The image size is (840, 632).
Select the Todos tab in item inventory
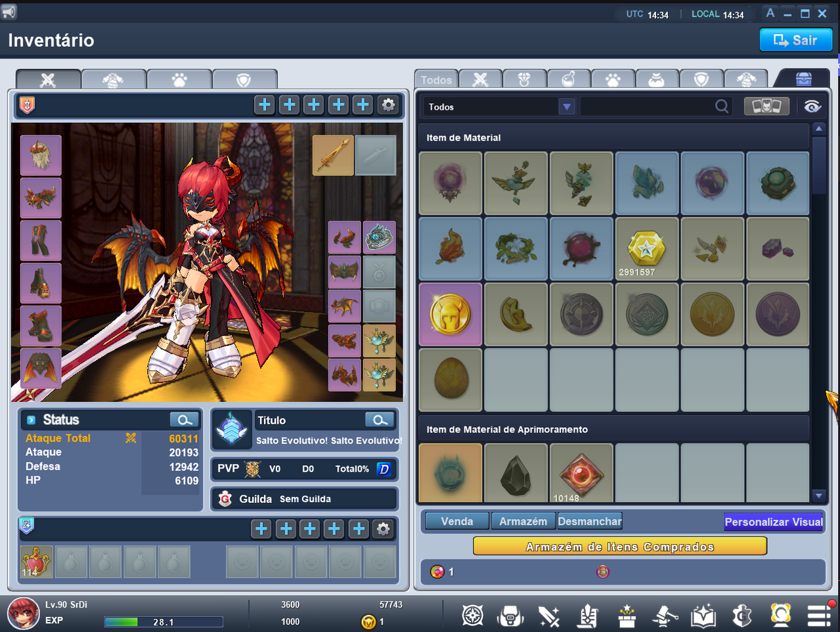436,79
